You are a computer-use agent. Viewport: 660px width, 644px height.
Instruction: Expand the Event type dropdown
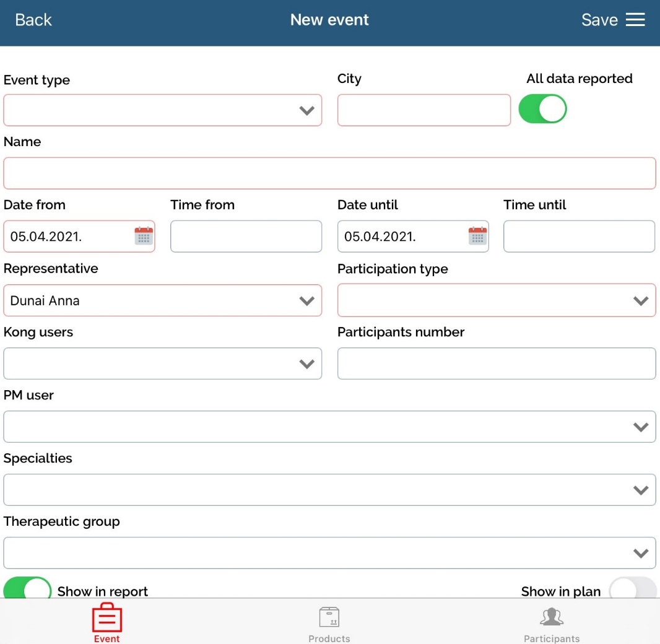[163, 110]
